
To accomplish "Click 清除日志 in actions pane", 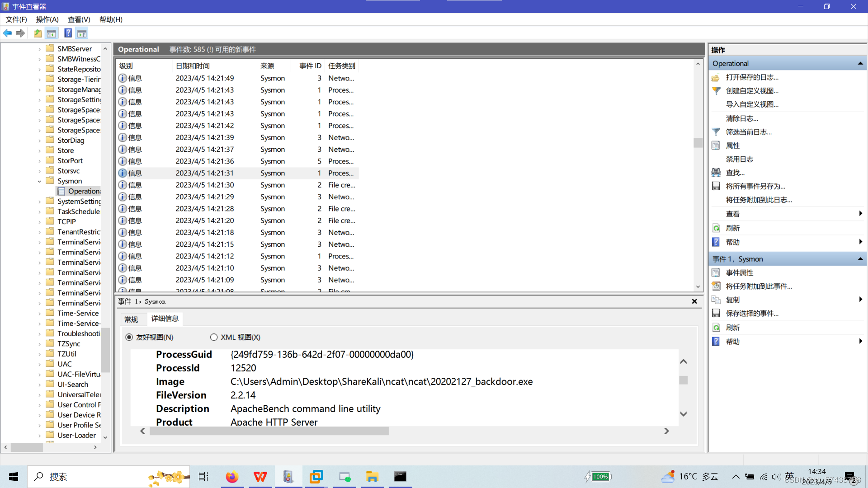I will (742, 118).
